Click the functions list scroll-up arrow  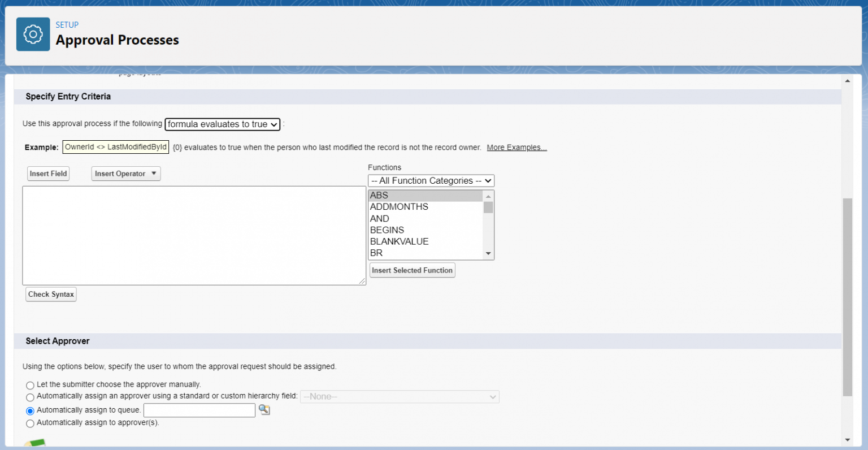click(488, 196)
